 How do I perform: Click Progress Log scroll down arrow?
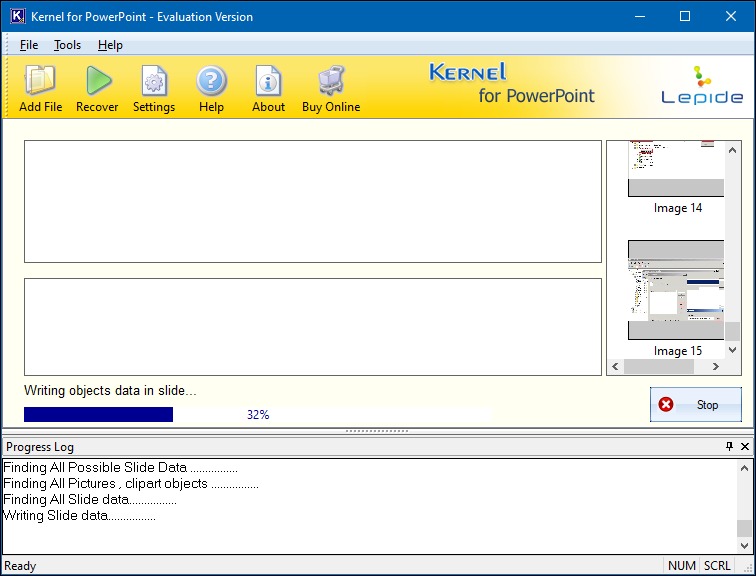point(744,546)
